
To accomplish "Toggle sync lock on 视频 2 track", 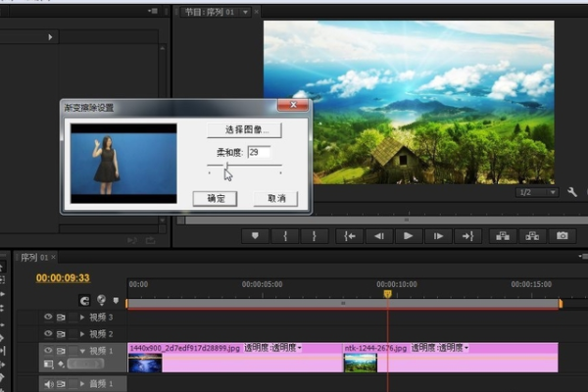I will tap(61, 334).
